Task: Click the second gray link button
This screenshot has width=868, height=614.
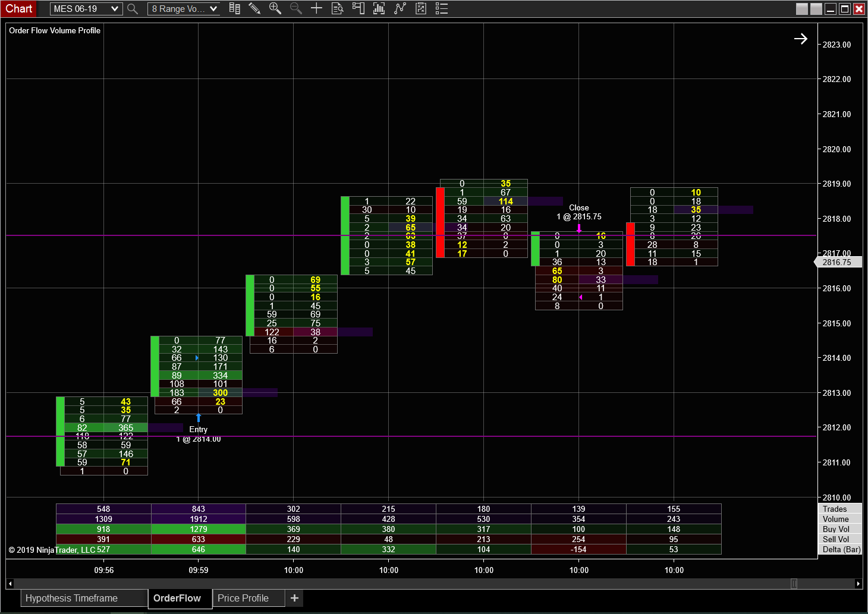Action: [x=816, y=9]
